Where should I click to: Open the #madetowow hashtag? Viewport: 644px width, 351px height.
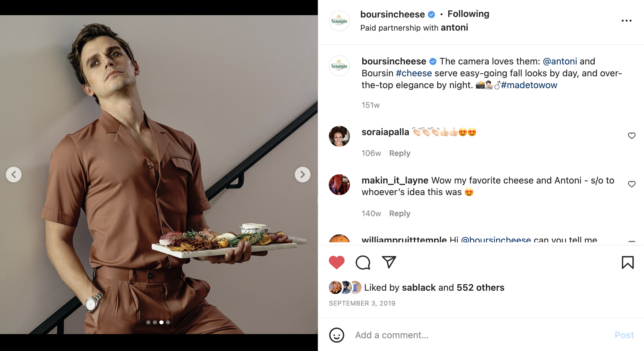[529, 85]
